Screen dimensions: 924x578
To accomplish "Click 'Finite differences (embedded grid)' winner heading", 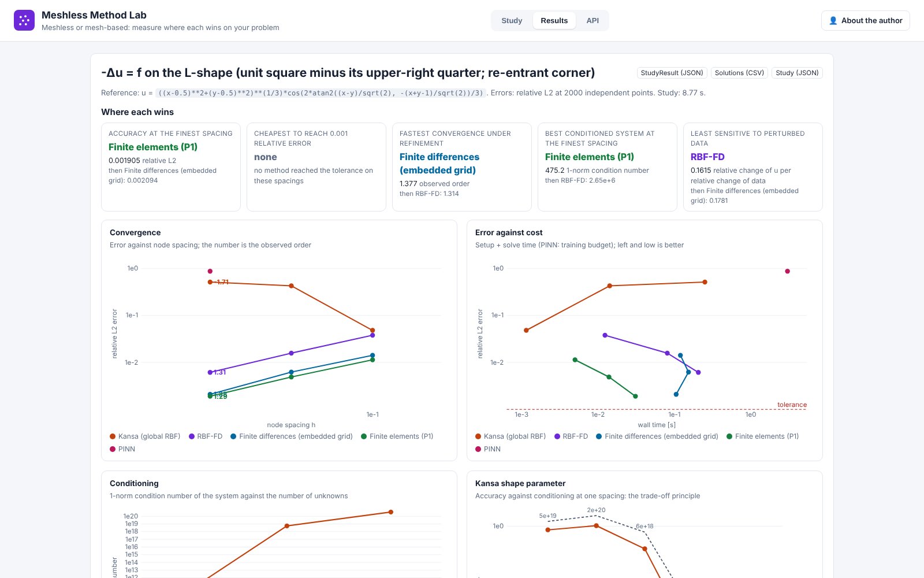I will coord(439,164).
